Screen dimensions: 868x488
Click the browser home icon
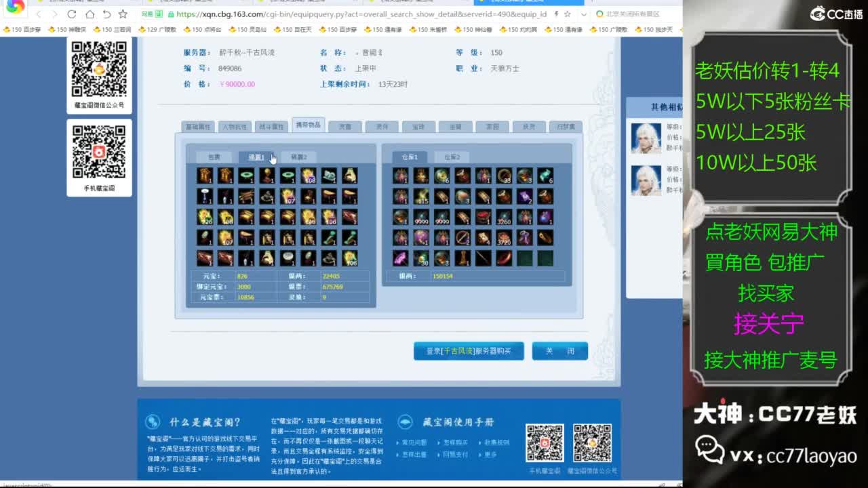point(90,14)
